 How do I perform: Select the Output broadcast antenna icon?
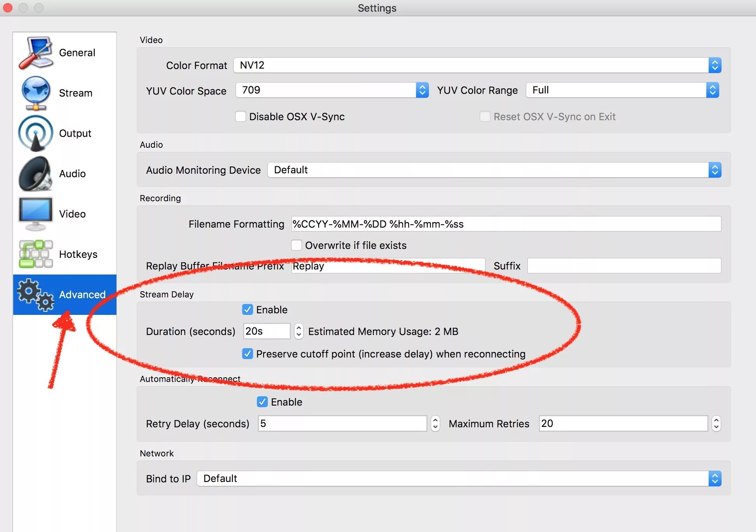coord(36,133)
